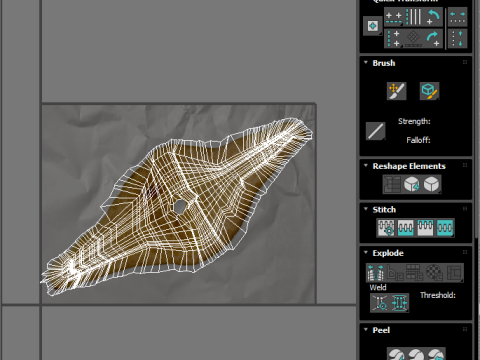This screenshot has width=480, height=360.
Task: Click the "Weld" label text
Action: click(x=378, y=287)
